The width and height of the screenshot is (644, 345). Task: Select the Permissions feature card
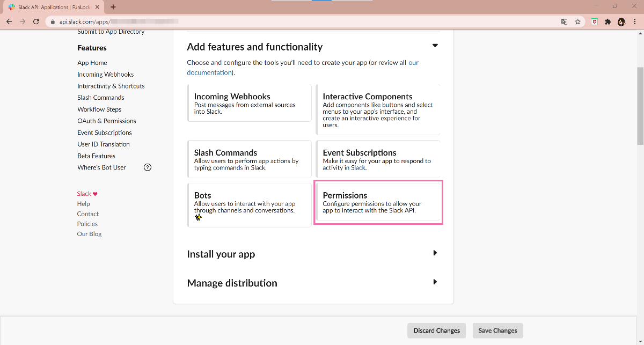pyautogui.click(x=378, y=203)
